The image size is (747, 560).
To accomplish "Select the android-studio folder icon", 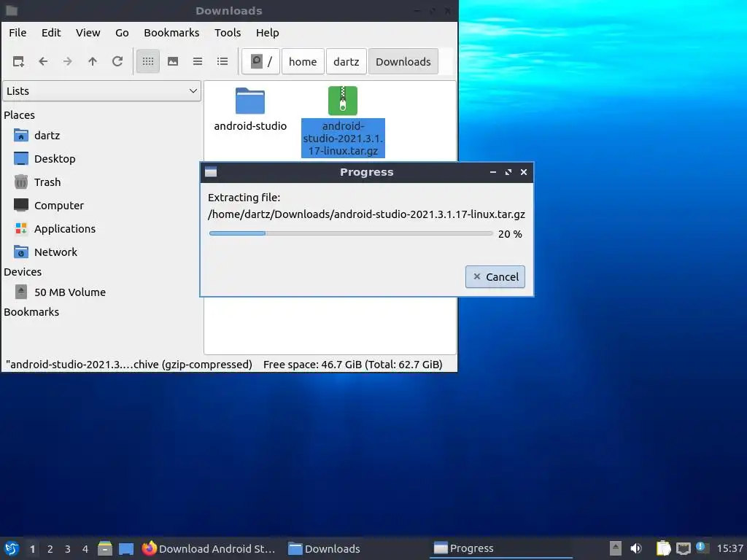I will [x=250, y=101].
